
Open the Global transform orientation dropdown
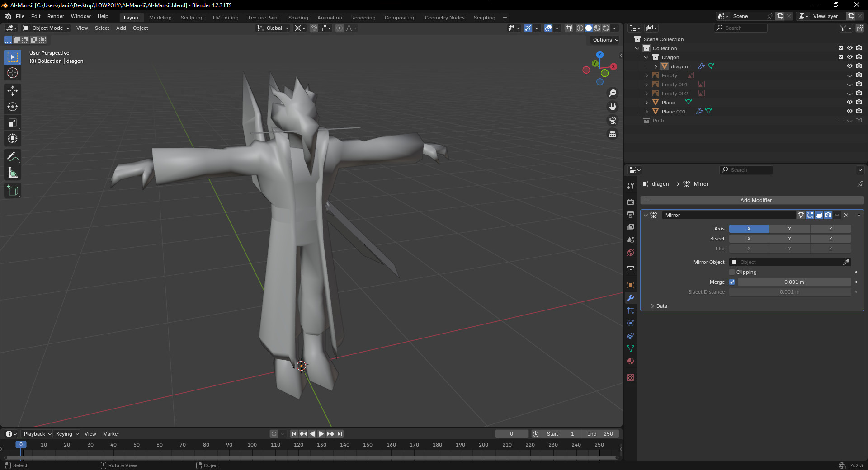coord(273,28)
